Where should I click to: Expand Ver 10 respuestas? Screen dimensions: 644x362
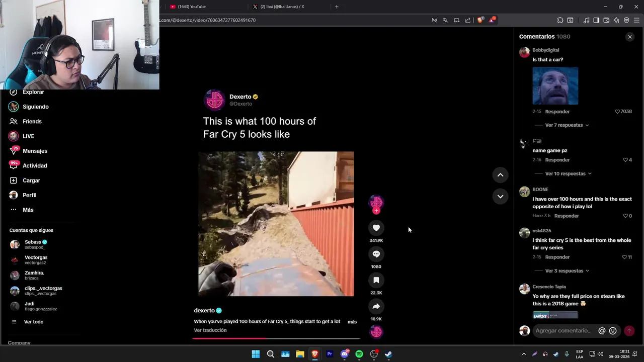click(568, 173)
